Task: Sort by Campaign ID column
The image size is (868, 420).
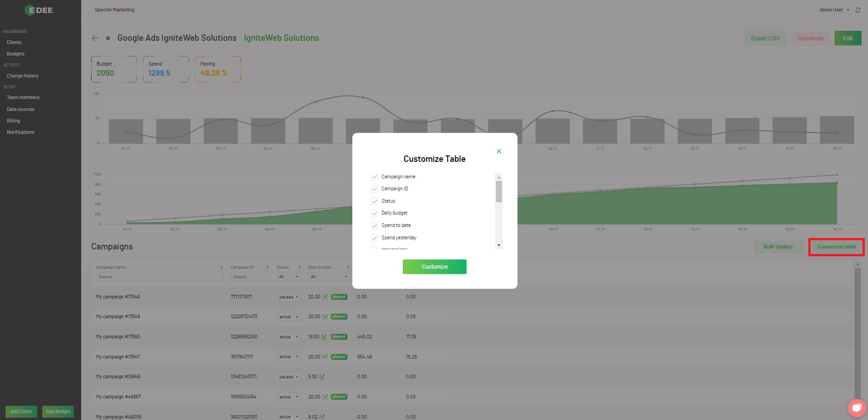Action: [267, 267]
